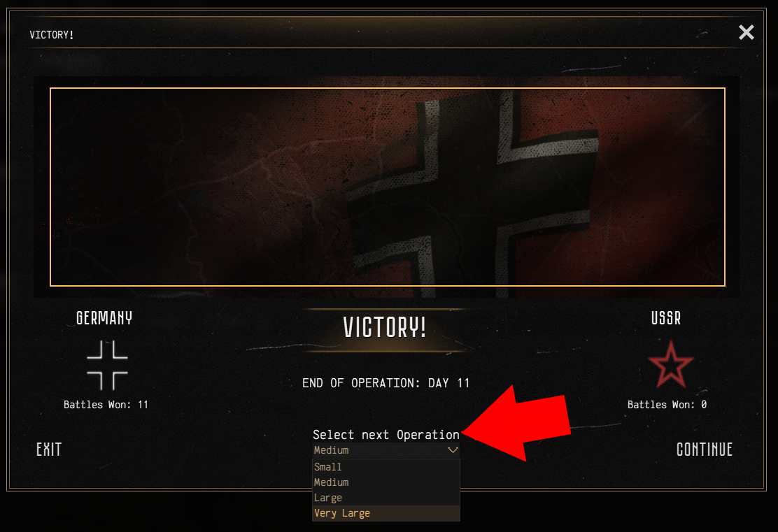The height and width of the screenshot is (532, 778).
Task: Click the CONTINUE button
Action: 705,450
